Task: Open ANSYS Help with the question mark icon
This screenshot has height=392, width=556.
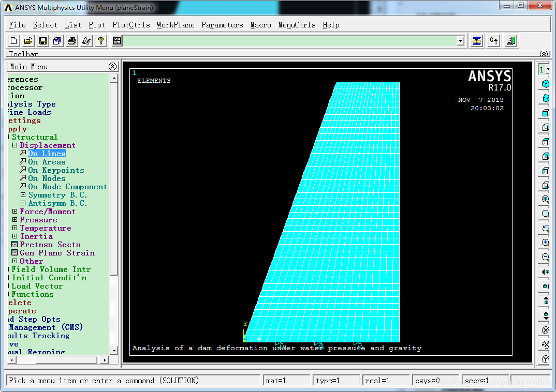Action: click(x=101, y=41)
